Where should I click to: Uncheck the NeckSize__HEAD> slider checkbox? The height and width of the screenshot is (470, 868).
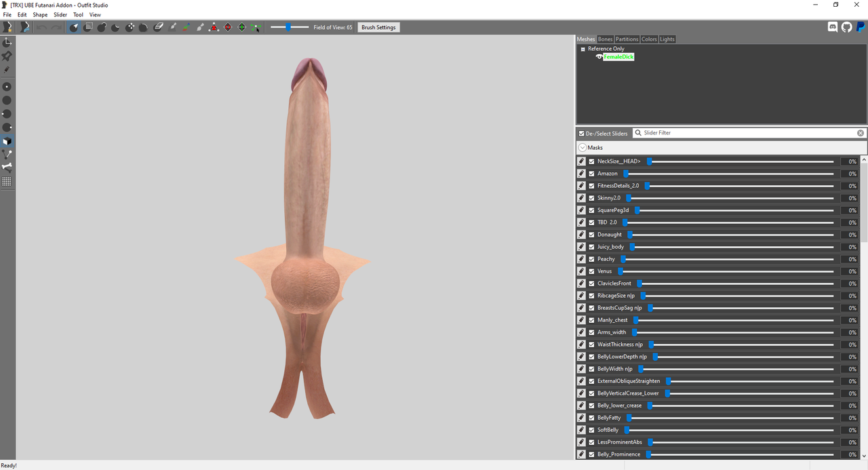point(591,161)
